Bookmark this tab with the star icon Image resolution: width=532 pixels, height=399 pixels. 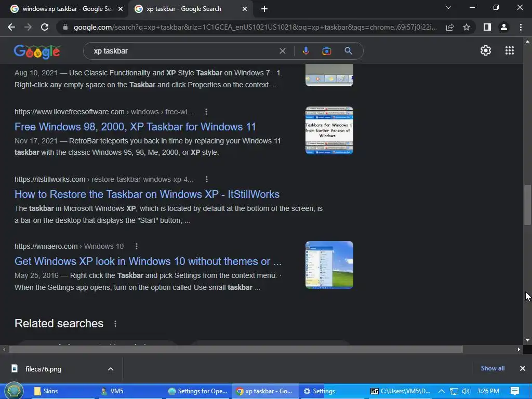tap(467, 27)
